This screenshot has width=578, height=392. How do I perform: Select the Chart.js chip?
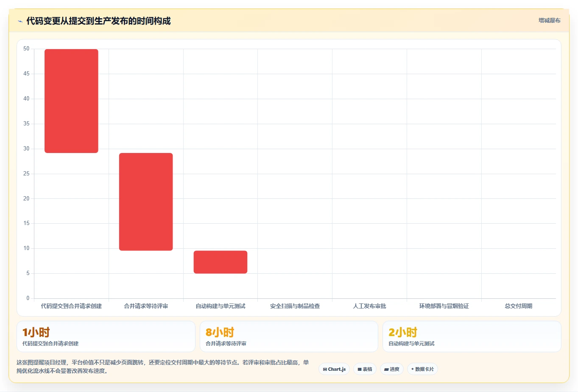click(x=334, y=369)
